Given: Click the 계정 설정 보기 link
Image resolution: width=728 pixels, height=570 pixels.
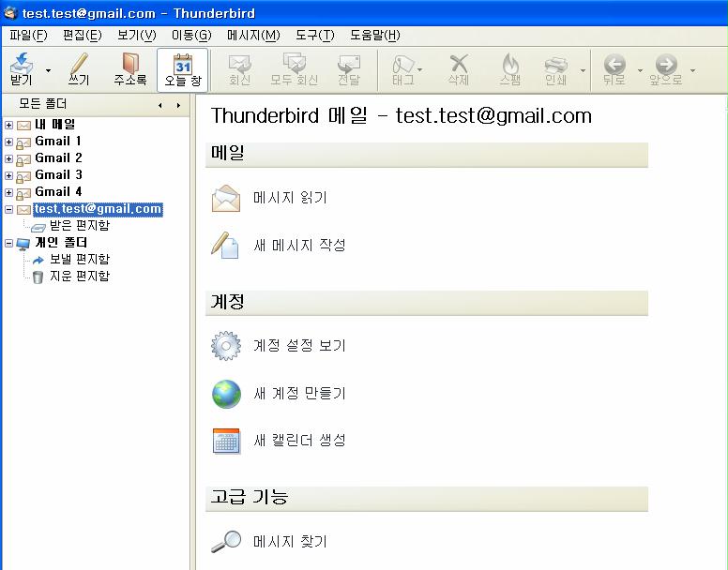Looking at the screenshot, I should pyautogui.click(x=299, y=346).
